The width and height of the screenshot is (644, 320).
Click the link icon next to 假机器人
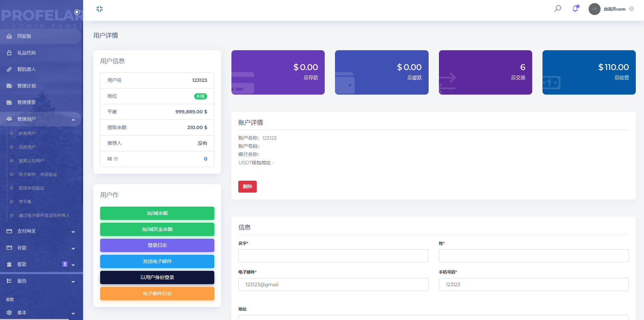pos(9,69)
